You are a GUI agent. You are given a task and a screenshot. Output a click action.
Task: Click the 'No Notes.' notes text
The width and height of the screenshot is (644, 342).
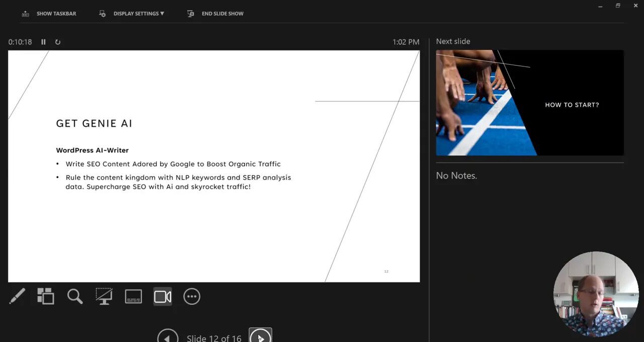click(x=456, y=176)
